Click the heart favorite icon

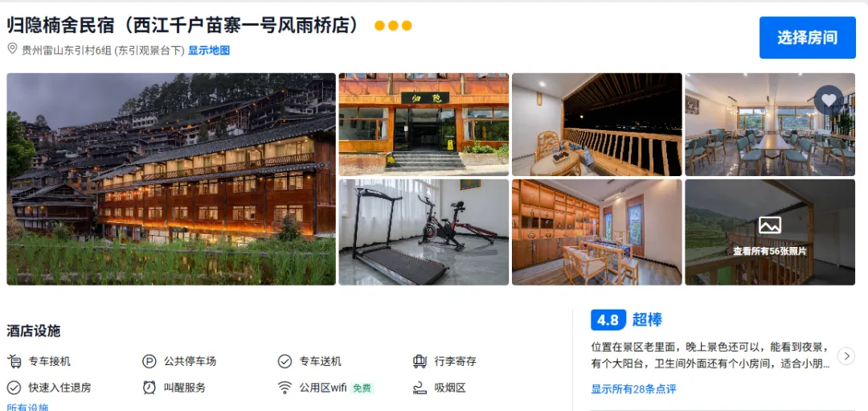pos(828,100)
